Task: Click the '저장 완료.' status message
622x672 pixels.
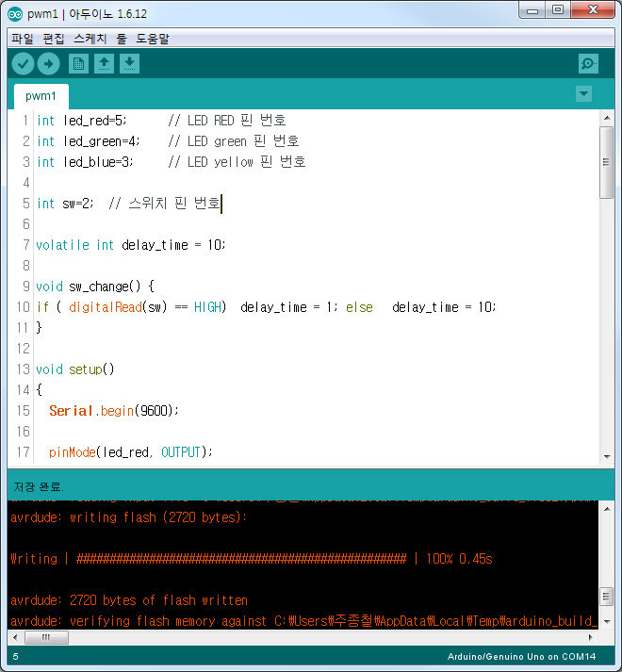Action: point(39,487)
